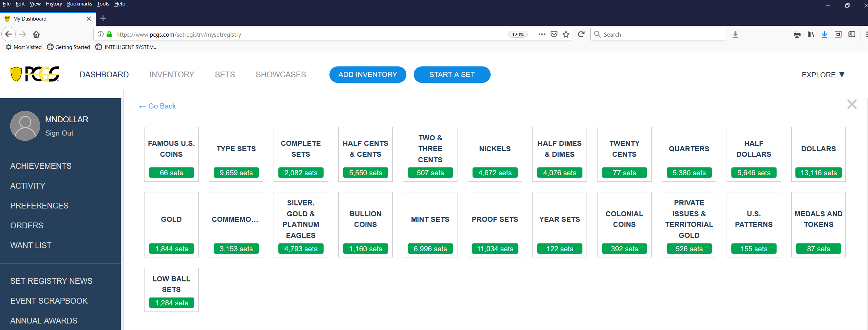Click the MNDOLLAR profile avatar
Viewport: 868px width, 330px height.
(25, 126)
